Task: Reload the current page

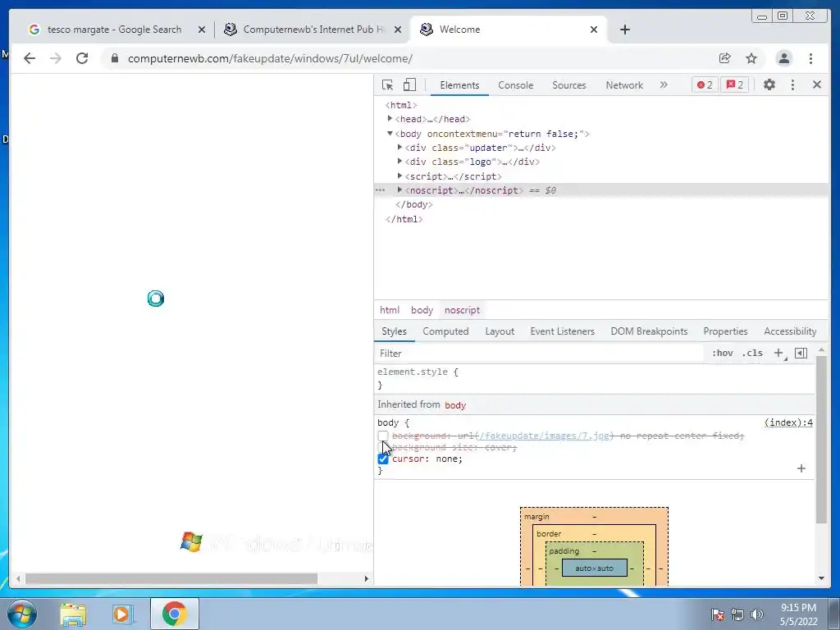Action: (82, 58)
